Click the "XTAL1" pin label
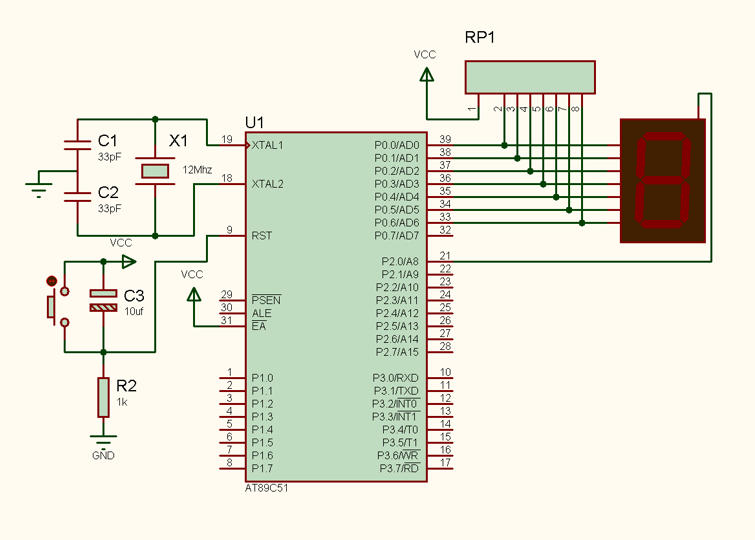This screenshot has width=755, height=540. coord(268,145)
